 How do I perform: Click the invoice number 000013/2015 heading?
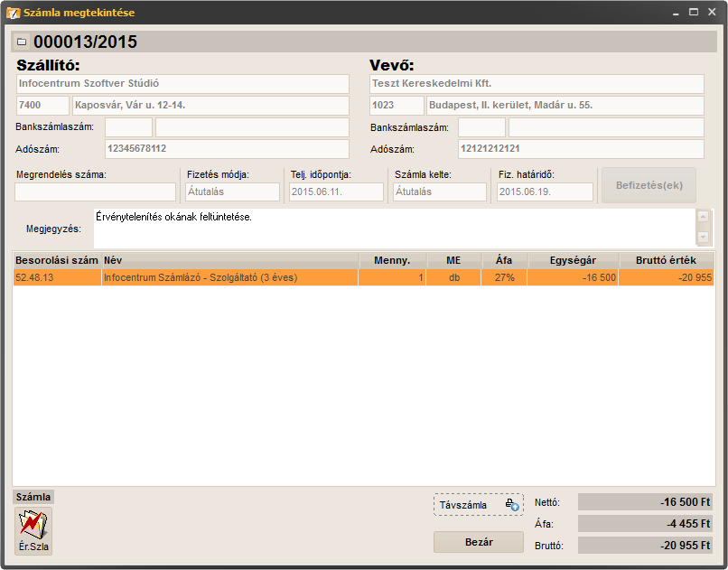coord(86,42)
